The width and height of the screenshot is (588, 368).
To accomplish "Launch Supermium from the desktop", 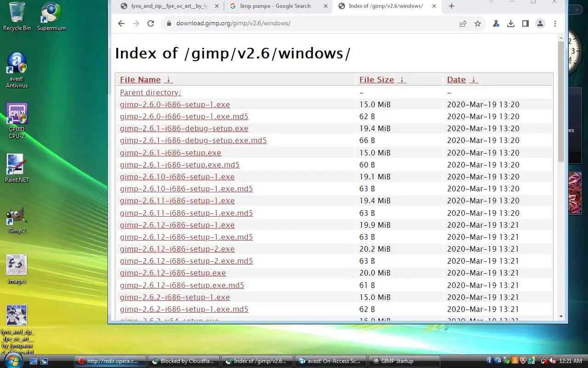I will coord(51,17).
